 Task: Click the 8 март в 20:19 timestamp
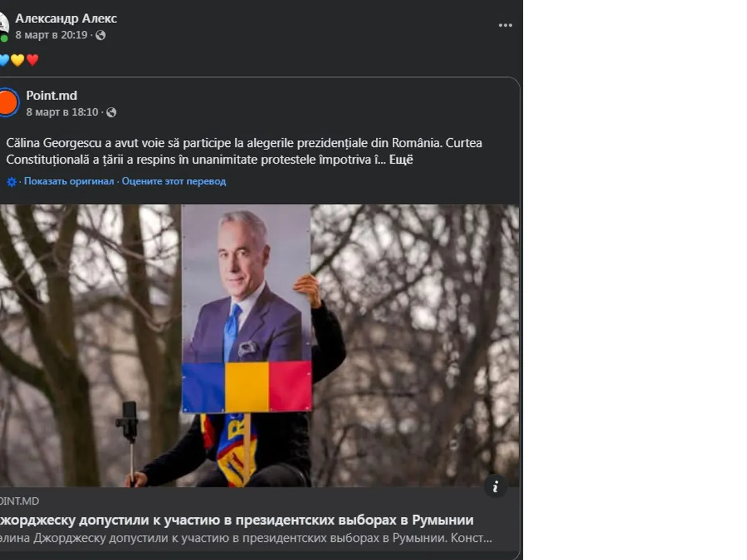coord(52,35)
